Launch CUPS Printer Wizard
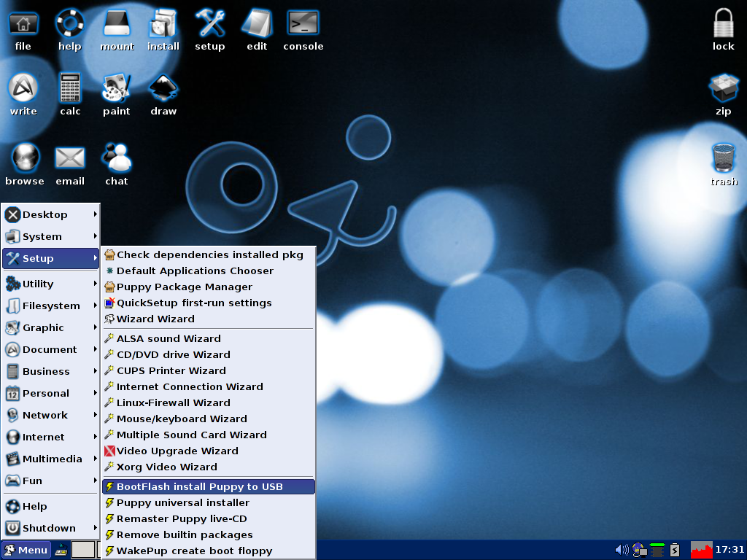This screenshot has width=747, height=560. (x=208, y=371)
